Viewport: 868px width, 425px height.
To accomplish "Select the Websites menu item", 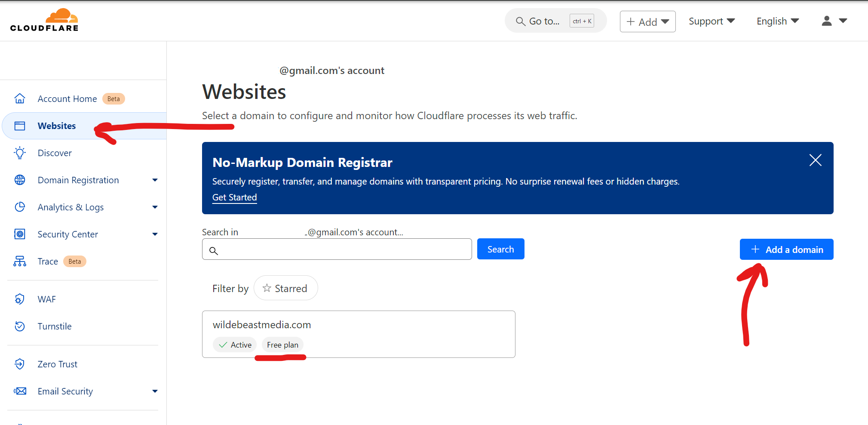I will [57, 126].
